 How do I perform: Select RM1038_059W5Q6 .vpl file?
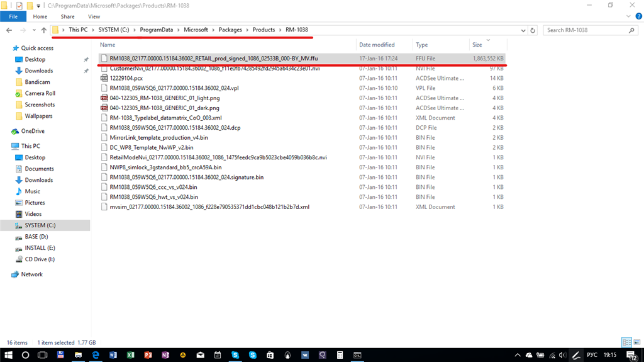pos(302,88)
